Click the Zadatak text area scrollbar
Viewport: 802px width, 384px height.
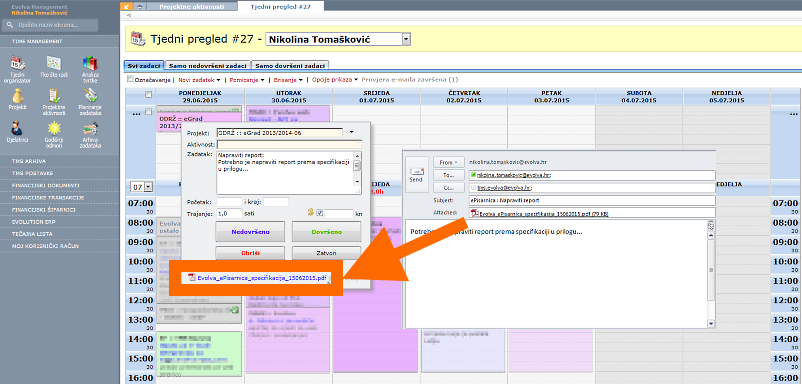point(358,170)
